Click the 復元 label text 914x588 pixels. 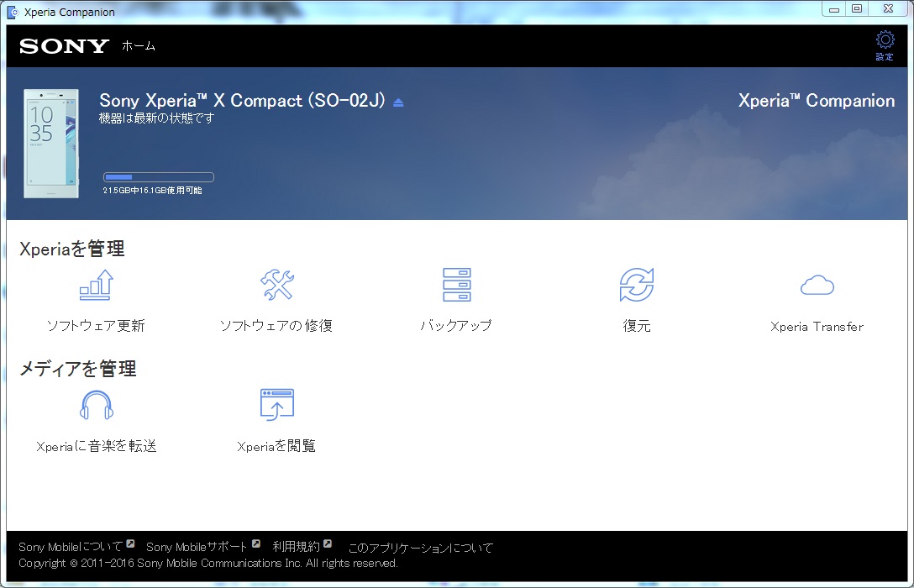tap(637, 326)
